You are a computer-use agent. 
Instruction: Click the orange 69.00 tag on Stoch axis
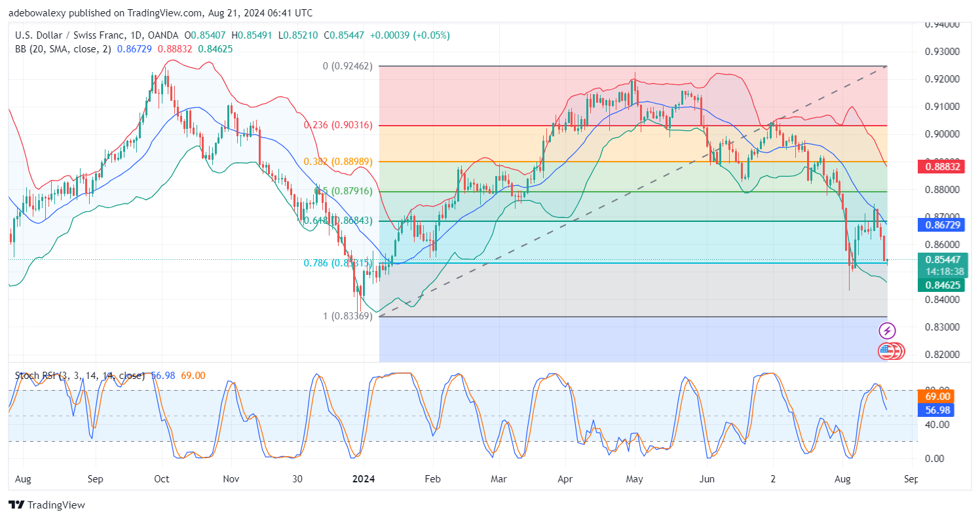[937, 397]
